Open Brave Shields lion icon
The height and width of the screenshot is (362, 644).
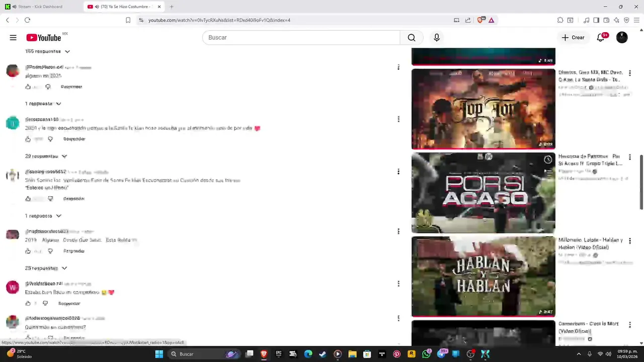click(480, 20)
